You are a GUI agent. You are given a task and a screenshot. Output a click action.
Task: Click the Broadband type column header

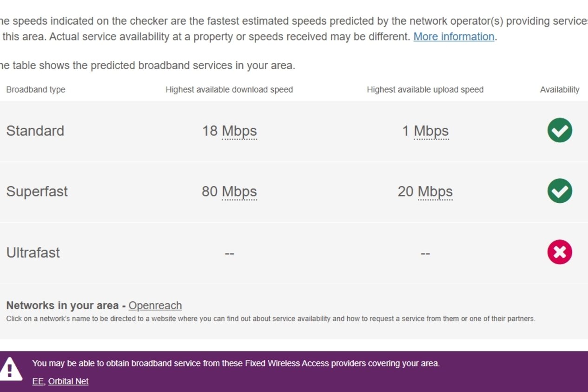coord(36,90)
